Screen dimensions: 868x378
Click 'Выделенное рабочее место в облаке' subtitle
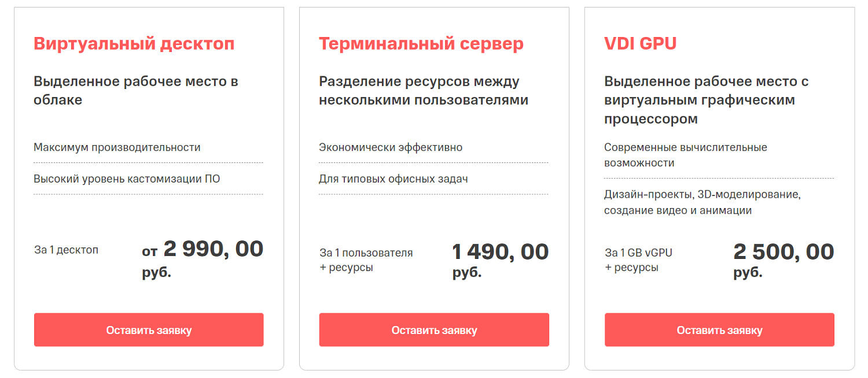(136, 91)
